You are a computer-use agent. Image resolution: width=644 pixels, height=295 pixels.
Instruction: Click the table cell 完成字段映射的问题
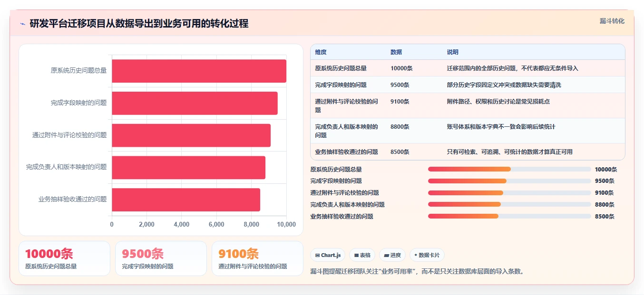pos(341,85)
